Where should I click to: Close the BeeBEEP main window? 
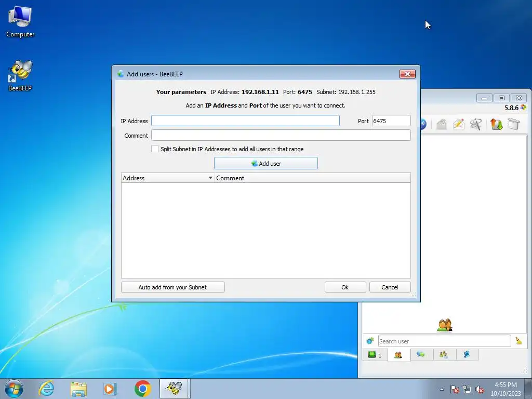coord(519,98)
